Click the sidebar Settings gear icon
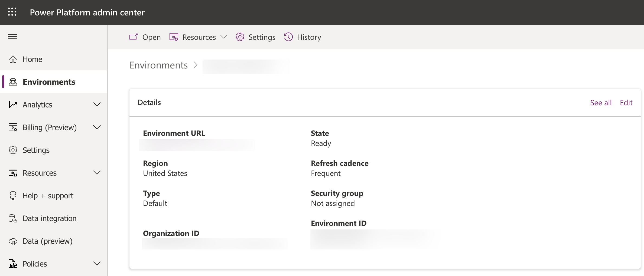Screen dimensions: 644x276 (13, 150)
